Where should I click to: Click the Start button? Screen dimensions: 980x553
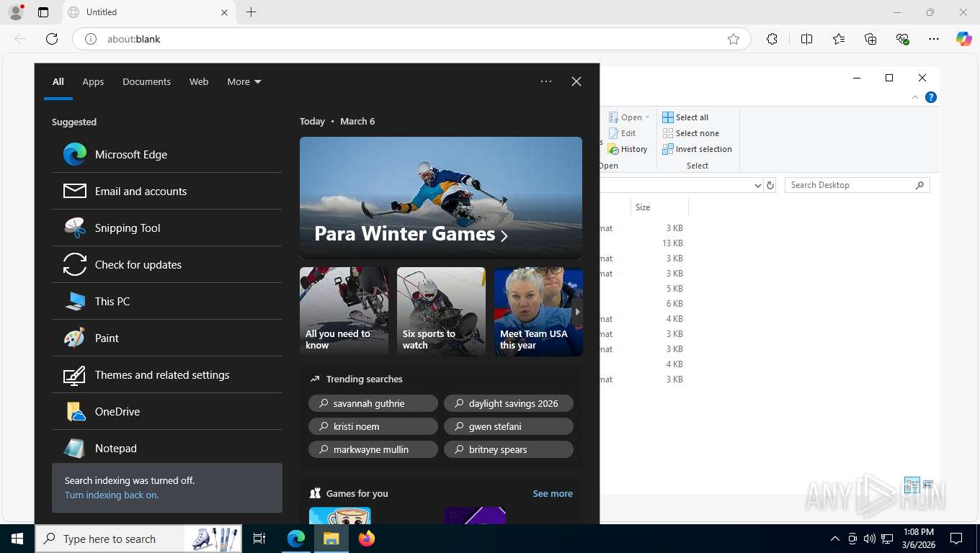(17, 539)
